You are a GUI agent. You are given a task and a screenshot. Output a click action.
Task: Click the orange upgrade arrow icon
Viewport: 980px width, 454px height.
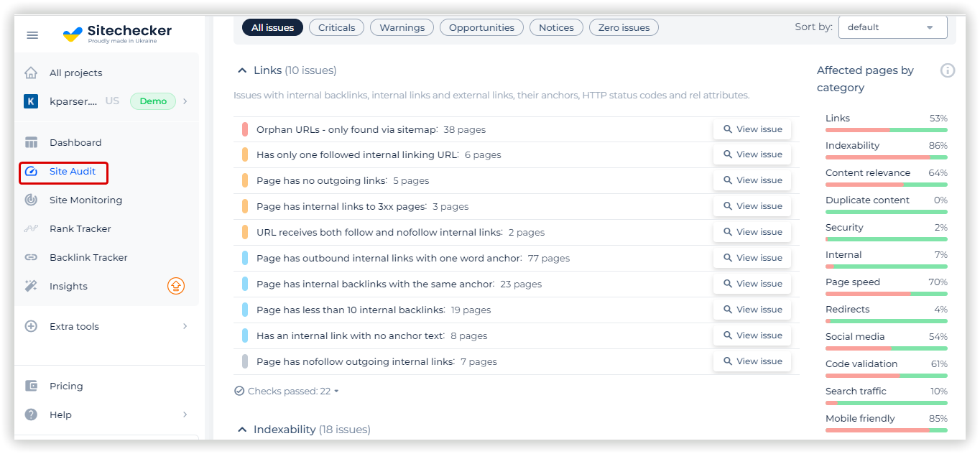click(x=176, y=286)
